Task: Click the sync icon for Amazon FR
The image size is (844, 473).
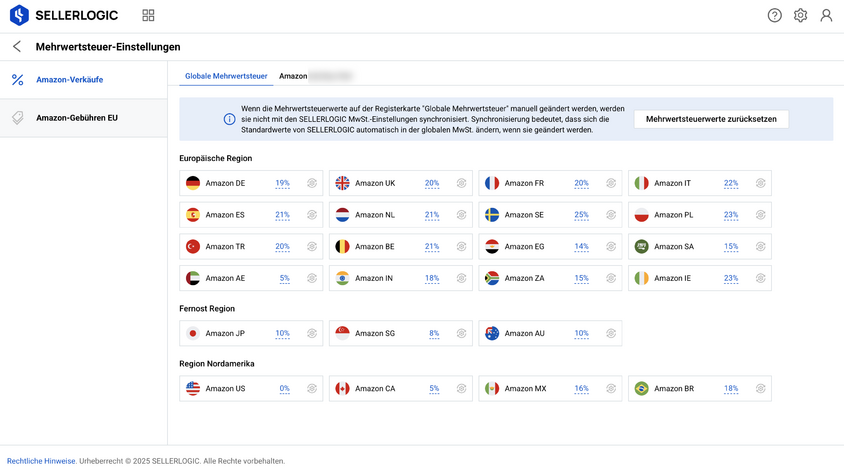Action: tap(611, 183)
